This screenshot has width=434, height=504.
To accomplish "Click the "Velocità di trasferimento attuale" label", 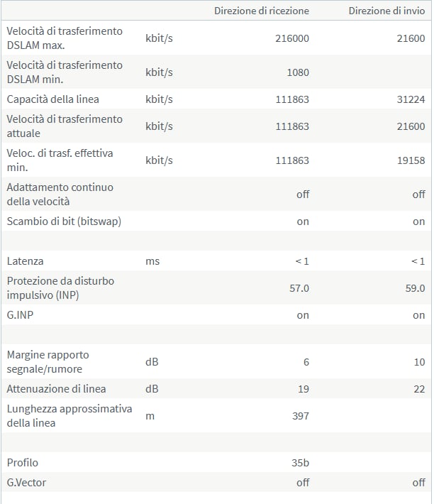I will [65, 126].
